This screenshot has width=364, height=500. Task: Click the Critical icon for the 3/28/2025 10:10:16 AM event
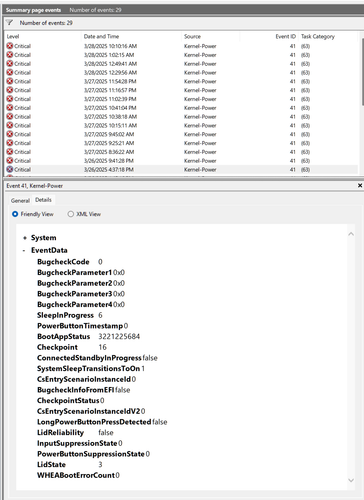pyautogui.click(x=10, y=46)
